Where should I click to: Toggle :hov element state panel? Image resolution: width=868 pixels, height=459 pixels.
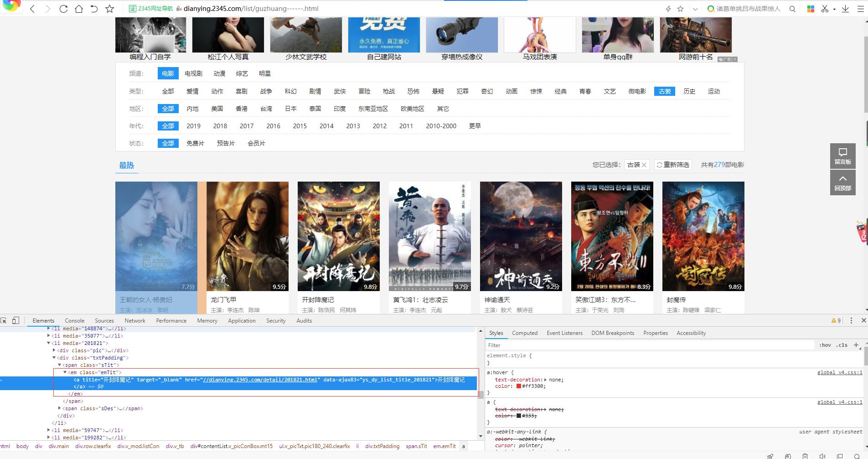click(825, 345)
